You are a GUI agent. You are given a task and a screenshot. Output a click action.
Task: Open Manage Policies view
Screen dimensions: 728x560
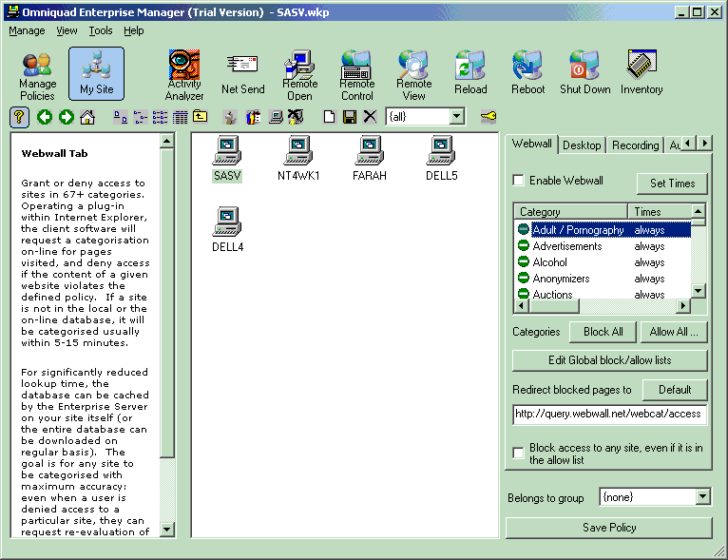[37, 75]
